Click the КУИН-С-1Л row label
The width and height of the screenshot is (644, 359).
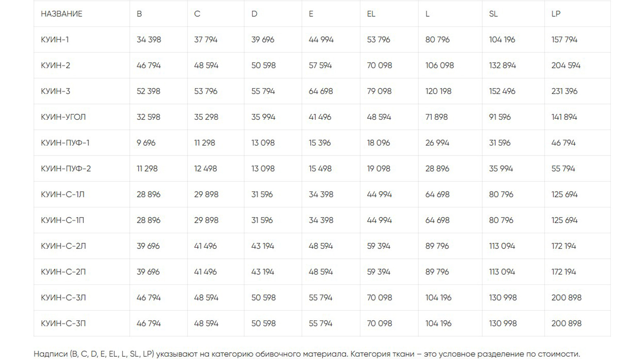(63, 195)
